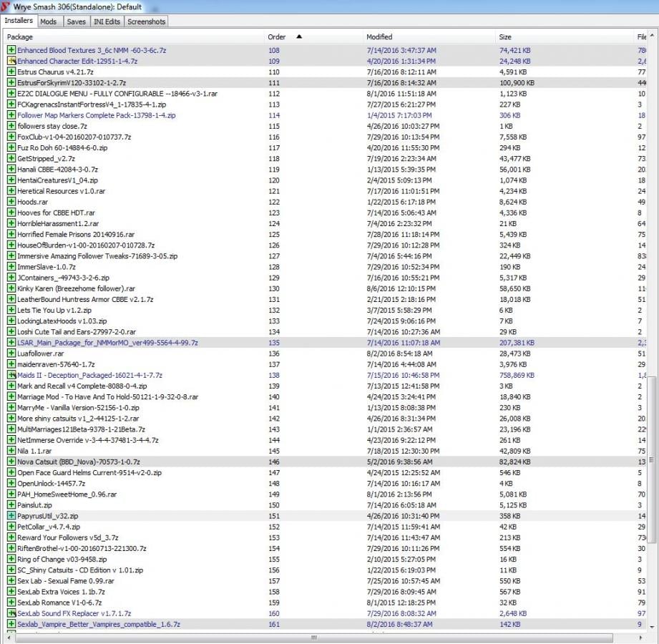Click the icon for NetImmerse Override package
659x644 pixels.
coord(11,440)
